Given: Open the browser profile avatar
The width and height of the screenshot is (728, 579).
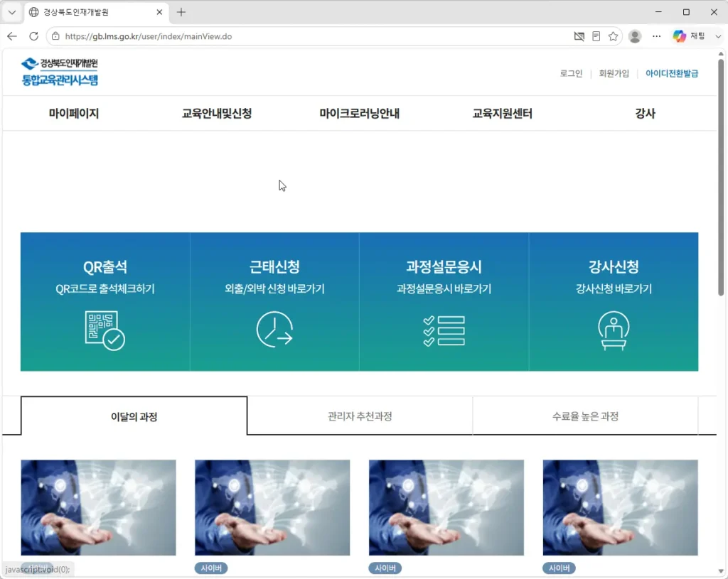Looking at the screenshot, I should (x=635, y=36).
